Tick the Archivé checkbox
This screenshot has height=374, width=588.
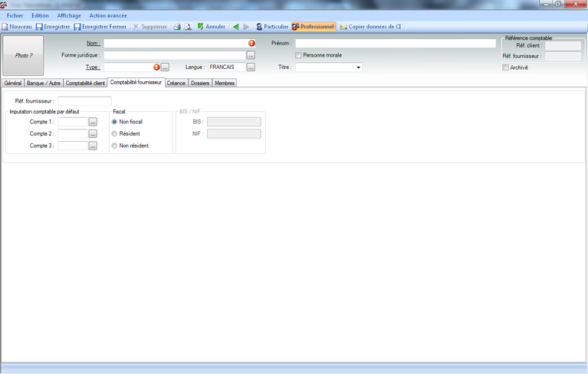pos(505,67)
